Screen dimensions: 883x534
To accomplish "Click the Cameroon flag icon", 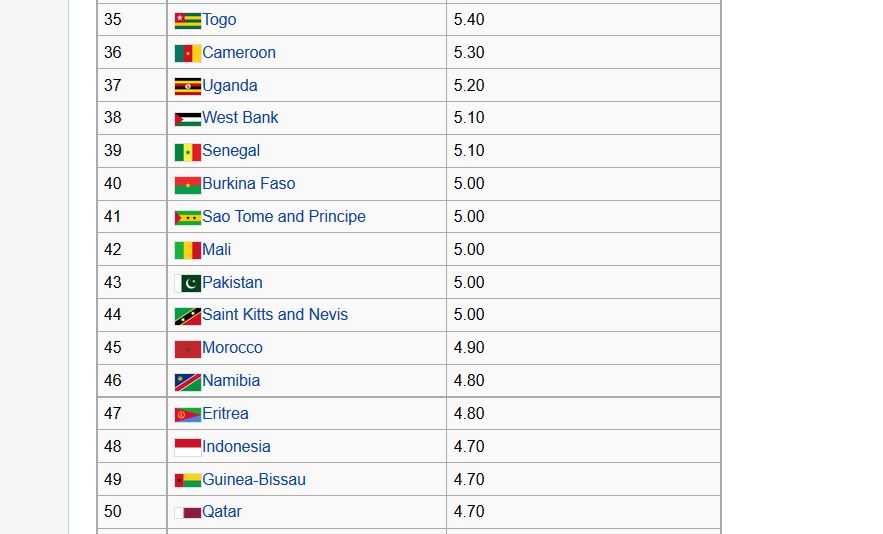I will click(x=187, y=53).
